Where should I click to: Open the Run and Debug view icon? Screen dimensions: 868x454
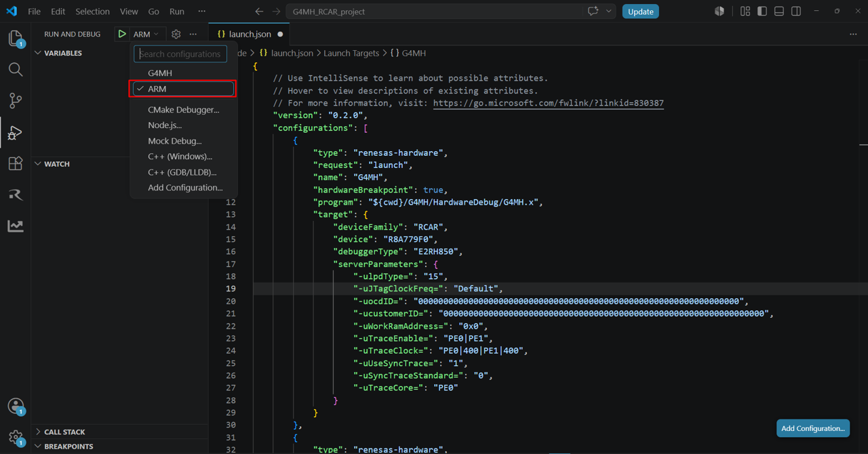point(16,132)
